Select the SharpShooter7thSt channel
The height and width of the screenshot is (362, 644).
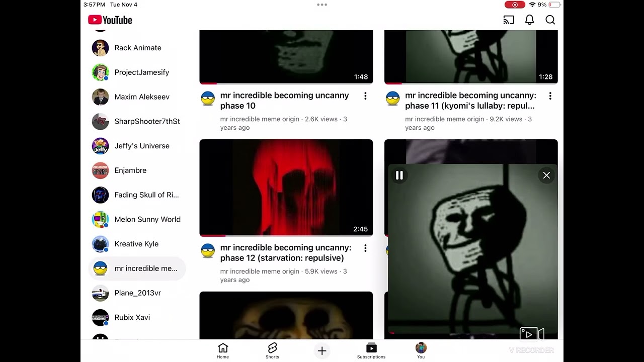tap(137, 121)
